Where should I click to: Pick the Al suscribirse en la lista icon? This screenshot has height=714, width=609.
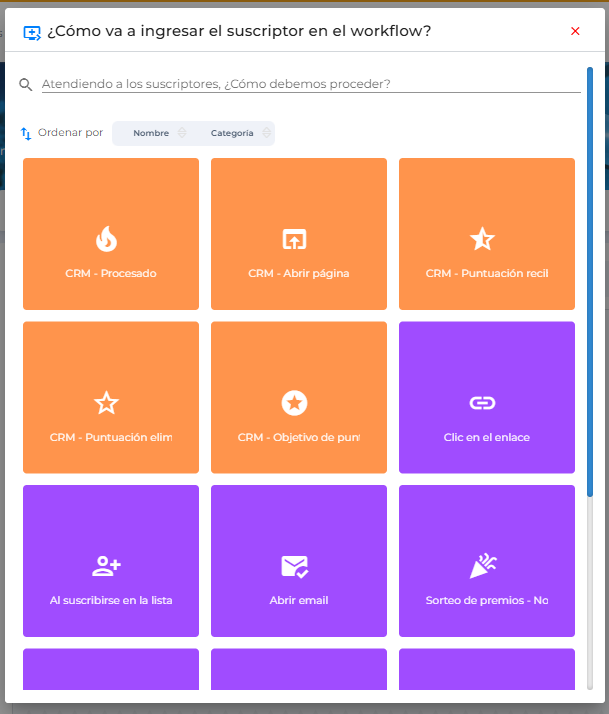[x=106, y=567]
